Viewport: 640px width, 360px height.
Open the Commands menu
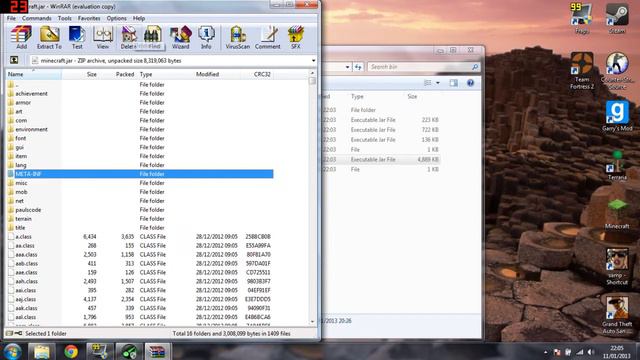pyautogui.click(x=37, y=18)
